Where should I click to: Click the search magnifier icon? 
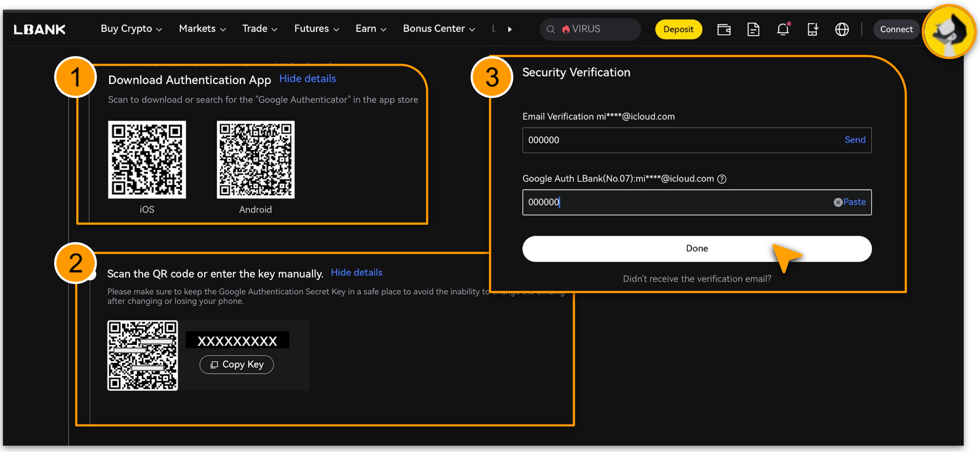point(550,29)
